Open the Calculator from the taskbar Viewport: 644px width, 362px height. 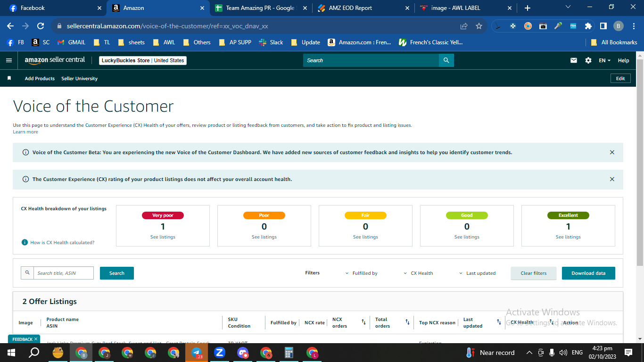[289, 353]
